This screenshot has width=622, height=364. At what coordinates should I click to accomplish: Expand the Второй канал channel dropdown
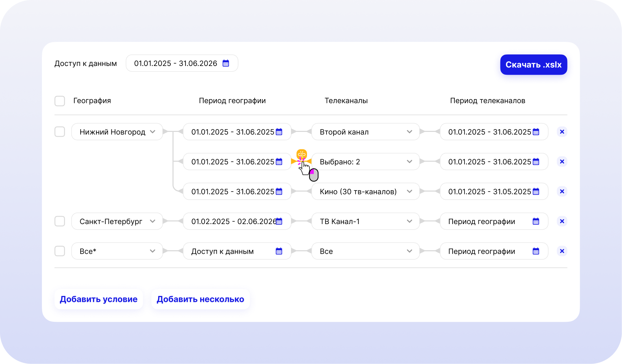409,132
